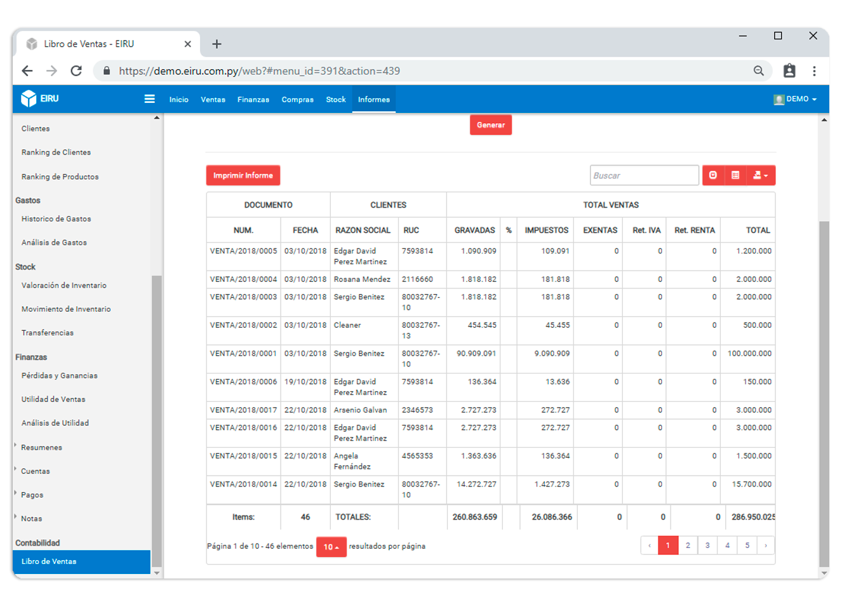Click the Generar button

[x=491, y=125]
